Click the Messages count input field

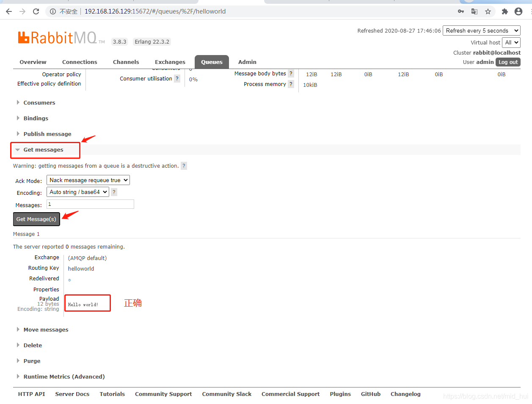click(90, 204)
